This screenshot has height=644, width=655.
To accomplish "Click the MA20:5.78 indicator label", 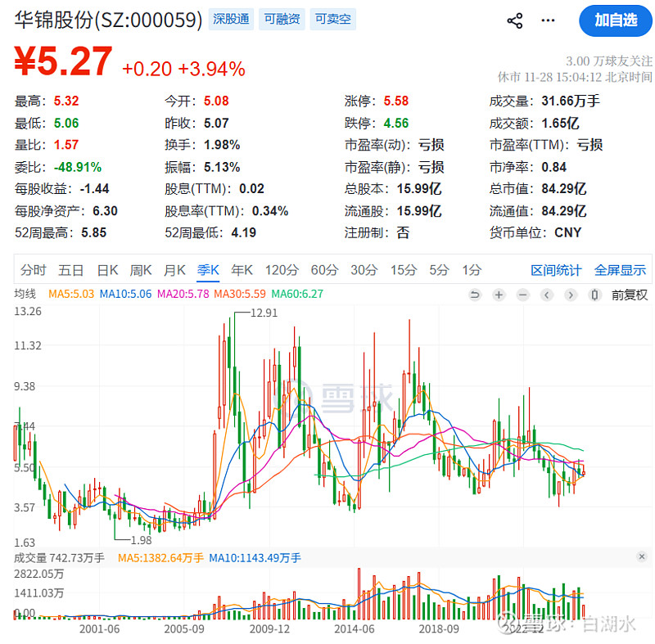I will pos(183,294).
